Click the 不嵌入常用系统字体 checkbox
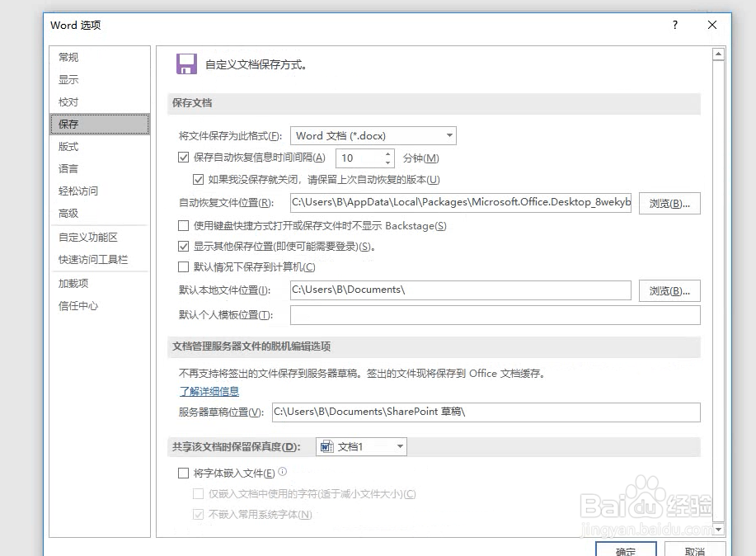Viewport: 756px width, 556px height. [198, 515]
